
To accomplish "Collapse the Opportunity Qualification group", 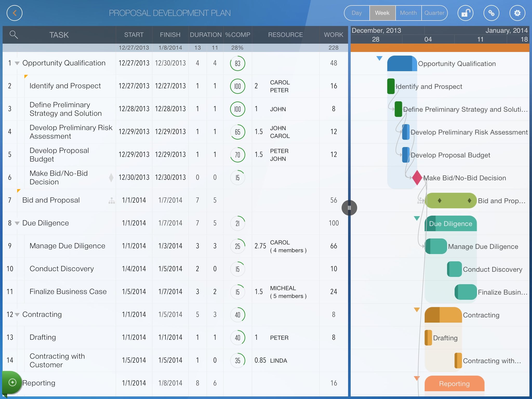I will tap(17, 63).
